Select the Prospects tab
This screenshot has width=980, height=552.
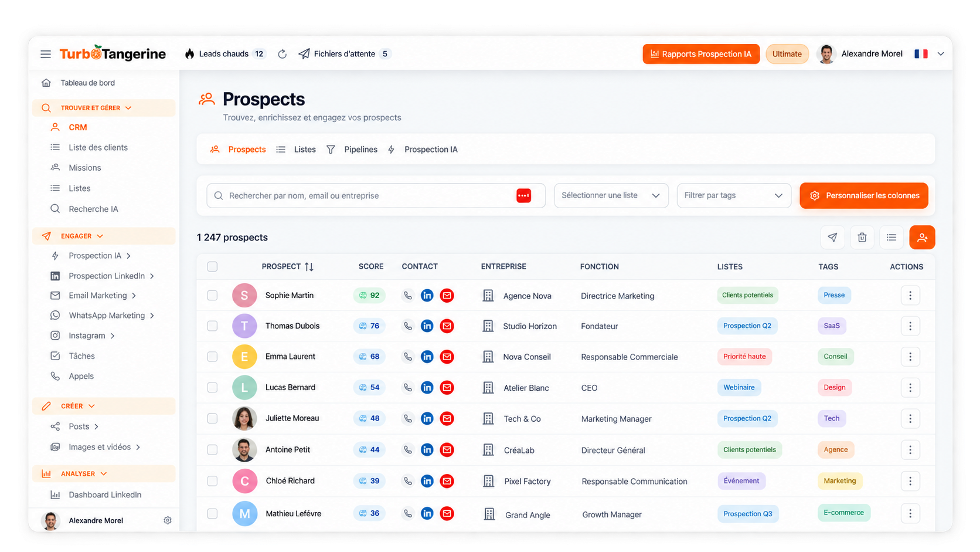pos(238,150)
